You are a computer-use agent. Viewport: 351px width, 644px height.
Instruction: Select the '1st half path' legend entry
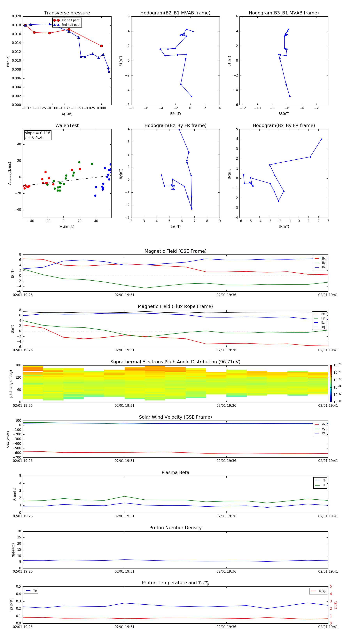[x=67, y=20]
